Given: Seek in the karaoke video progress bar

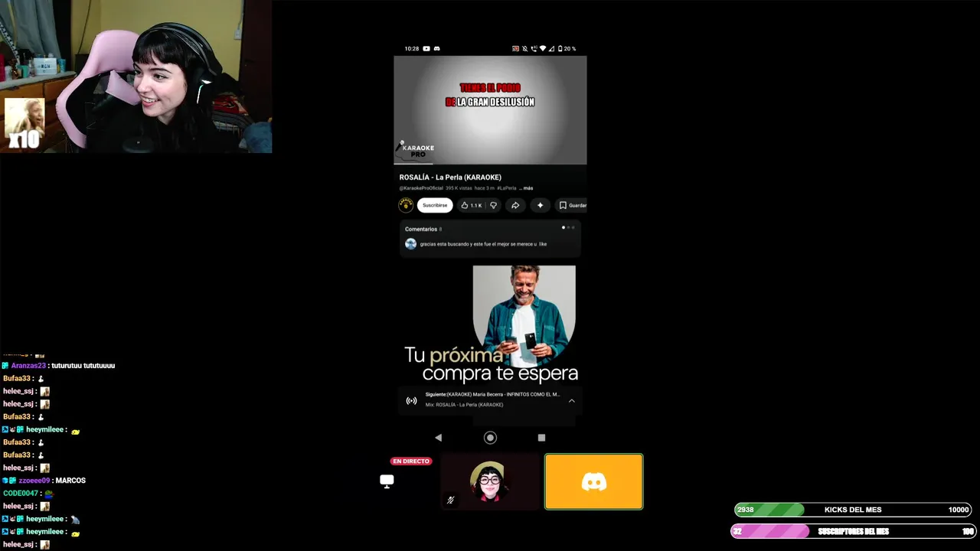Looking at the screenshot, I should [x=490, y=164].
